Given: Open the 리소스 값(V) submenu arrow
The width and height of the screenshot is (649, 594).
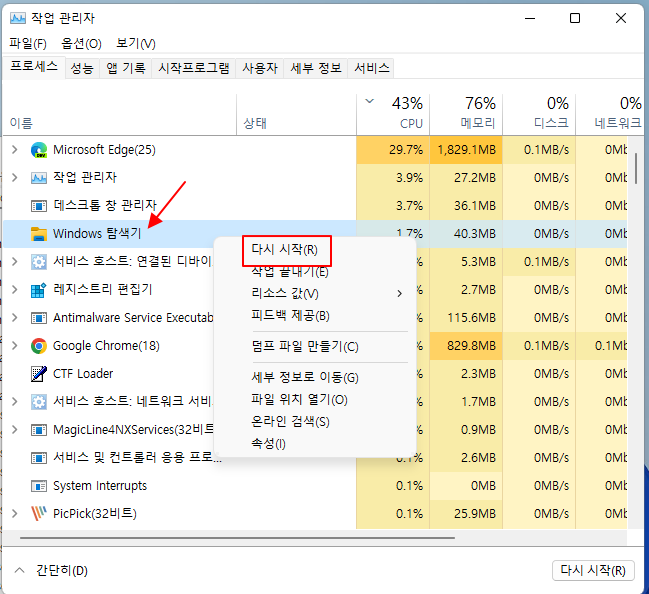Looking at the screenshot, I should 399,294.
